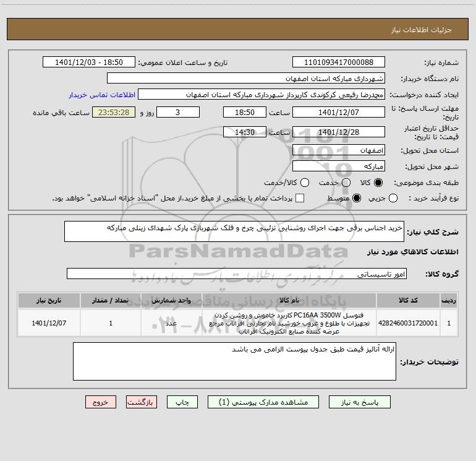This screenshot has height=461, width=476.
Task: Click the تاریخ نیاز column header
Action: pos(49,300)
